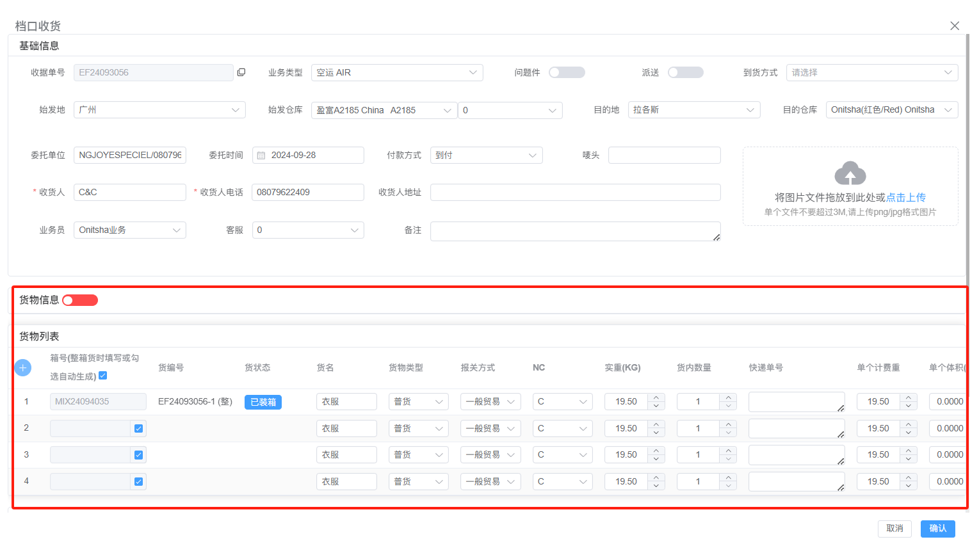
Task: Toggle the 问题件 switch
Action: pos(567,72)
